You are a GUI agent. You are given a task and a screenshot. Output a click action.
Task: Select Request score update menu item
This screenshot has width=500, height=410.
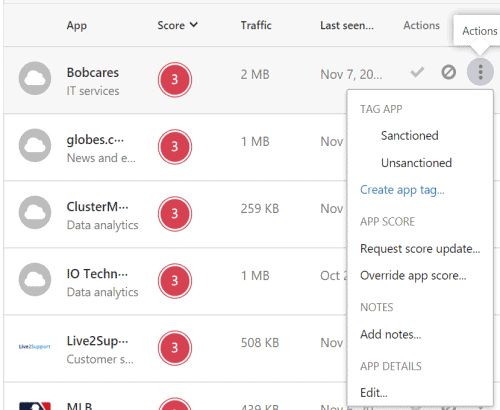(420, 249)
